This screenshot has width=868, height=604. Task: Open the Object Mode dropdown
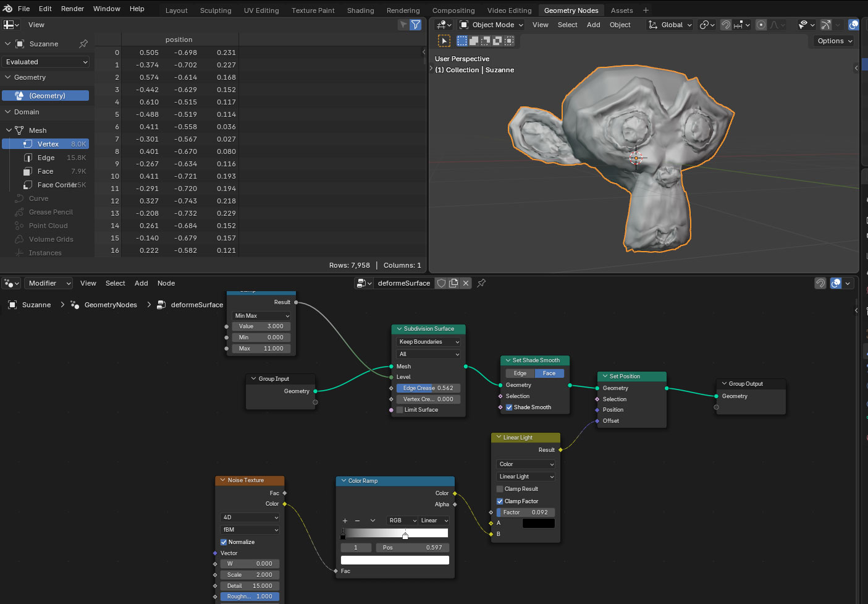(x=492, y=25)
